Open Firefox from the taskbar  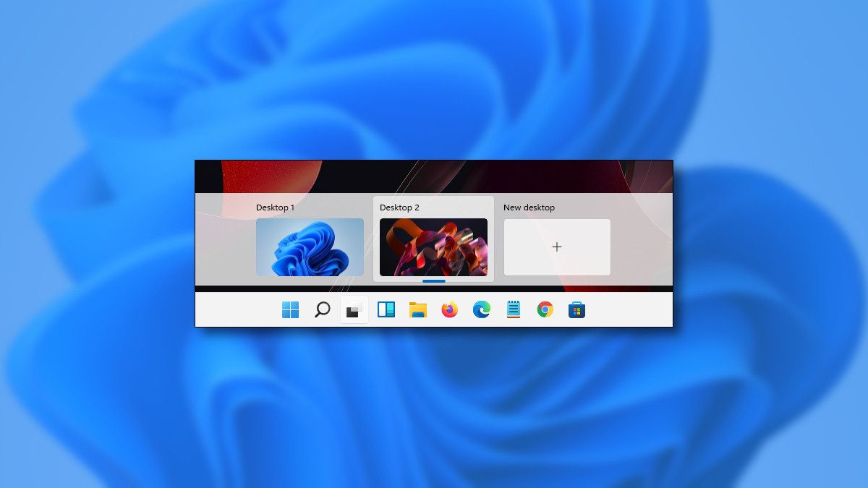[450, 309]
